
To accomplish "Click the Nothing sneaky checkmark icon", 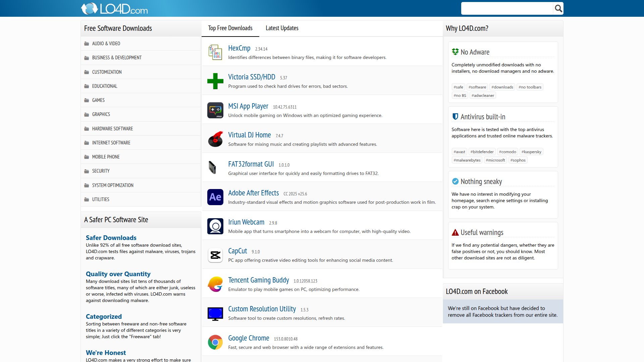I will pos(455,181).
